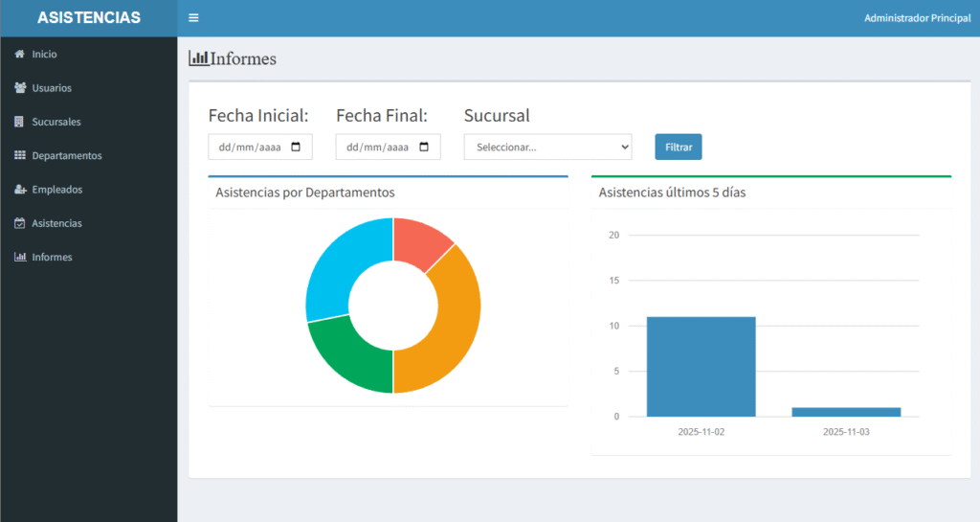Viewport: 980px width, 522px height.
Task: Click the calendar-check icon for Asistencias
Action: click(20, 223)
